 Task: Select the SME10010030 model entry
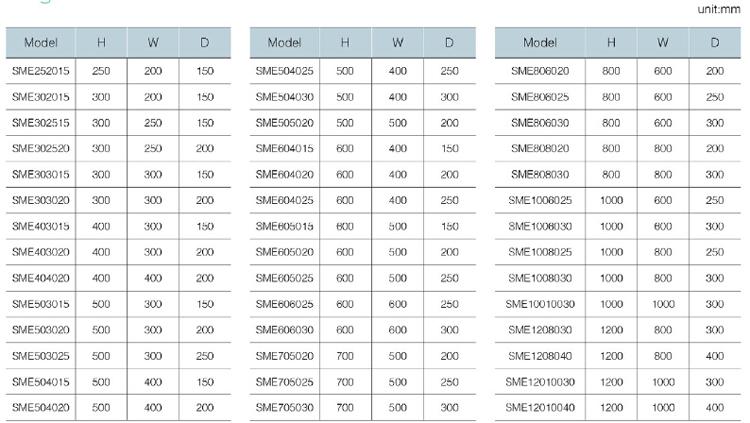coord(540,304)
